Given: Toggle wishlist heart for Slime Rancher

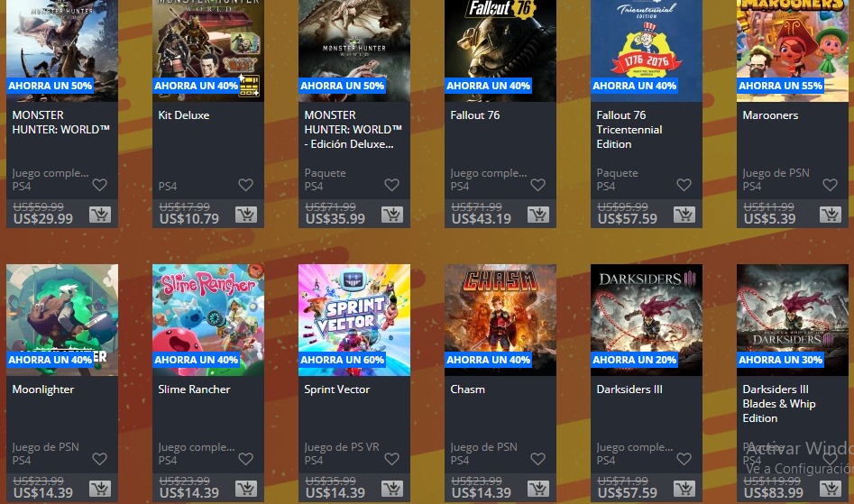Looking at the screenshot, I should [x=245, y=459].
